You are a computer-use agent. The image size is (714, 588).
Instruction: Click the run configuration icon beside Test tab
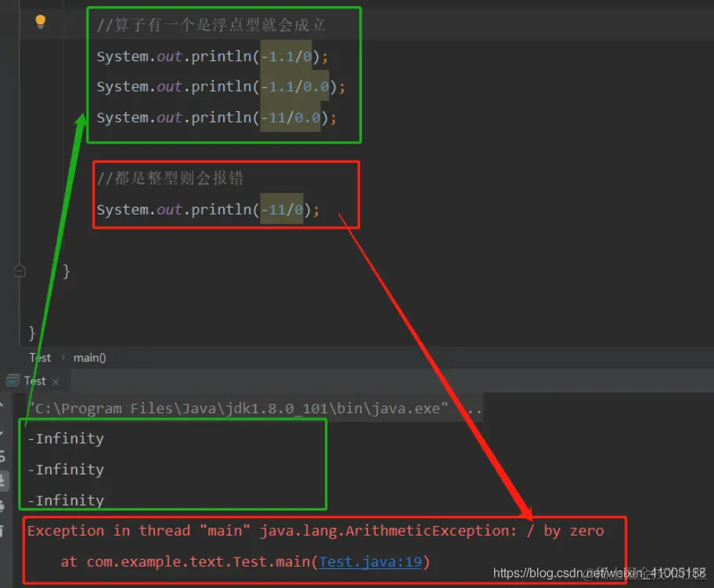pyautogui.click(x=13, y=381)
